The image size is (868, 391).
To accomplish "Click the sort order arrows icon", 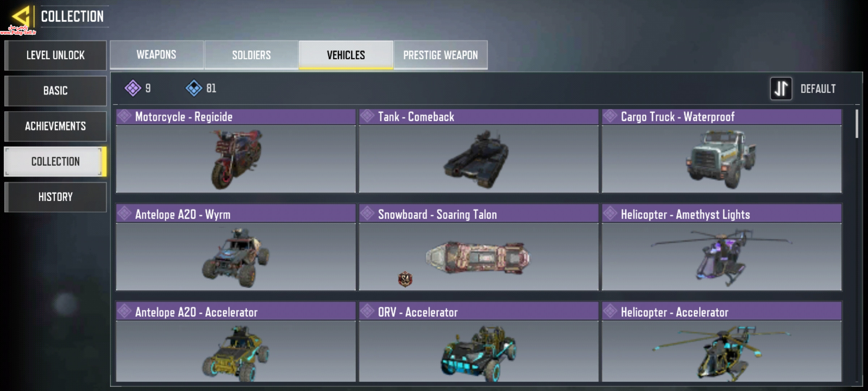I will tap(781, 89).
